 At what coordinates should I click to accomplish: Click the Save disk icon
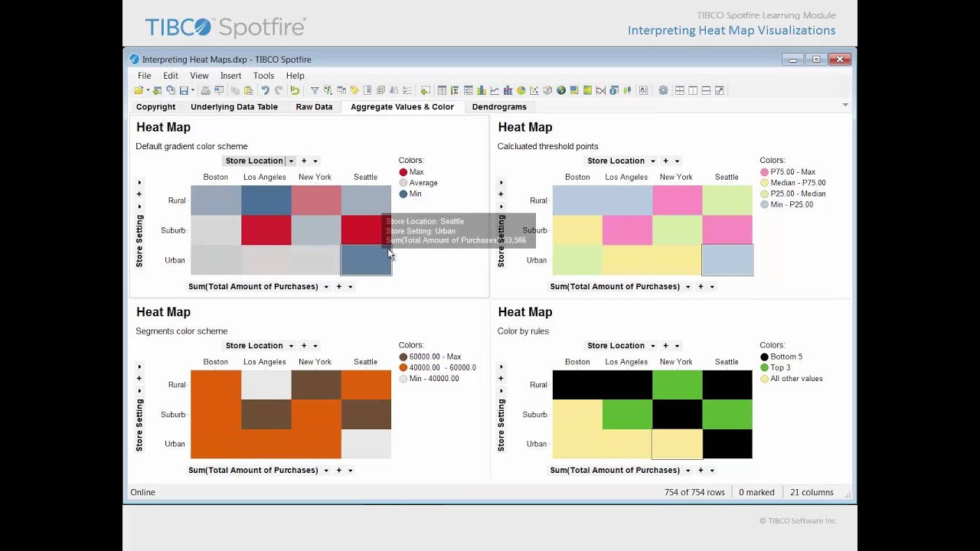pyautogui.click(x=184, y=90)
